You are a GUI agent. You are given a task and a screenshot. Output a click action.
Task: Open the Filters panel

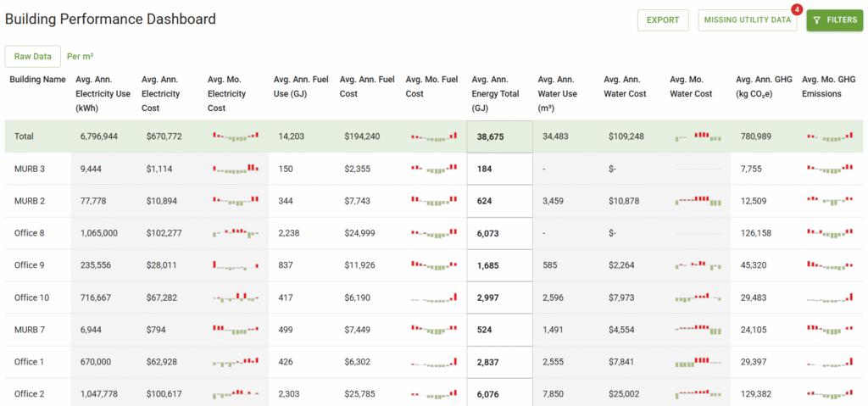[834, 20]
